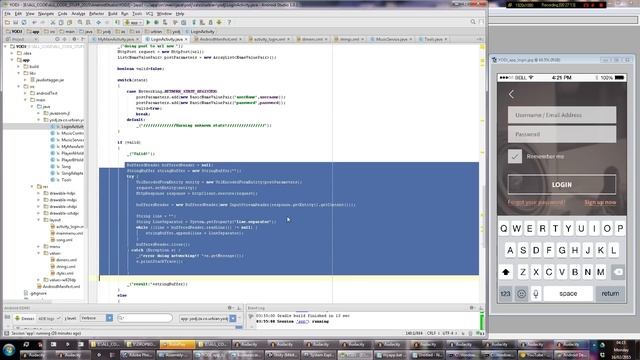The width and height of the screenshot is (640, 360).
Task: Collapse the res folder node
Action: pos(32,187)
